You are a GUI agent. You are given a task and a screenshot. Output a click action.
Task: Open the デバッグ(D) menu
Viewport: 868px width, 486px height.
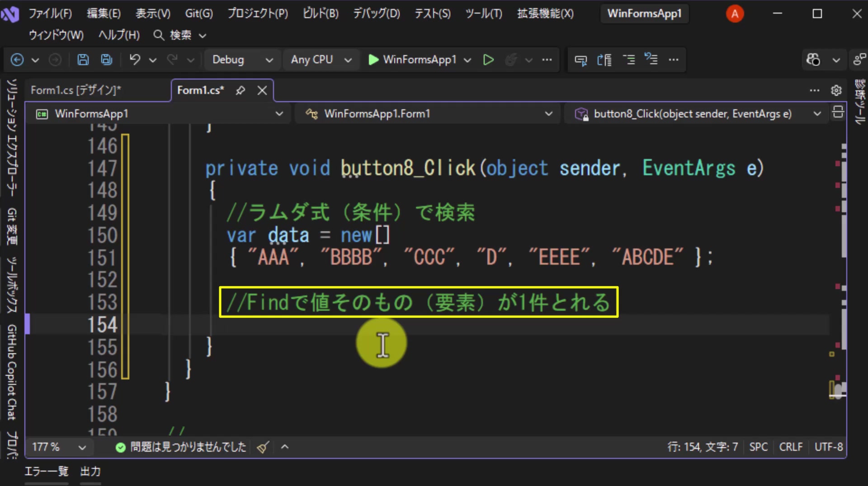pyautogui.click(x=377, y=14)
